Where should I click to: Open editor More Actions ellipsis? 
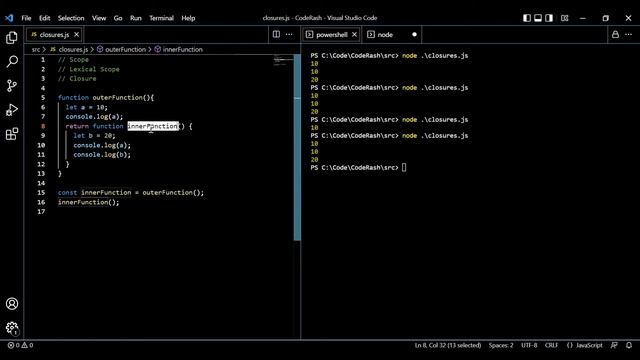tap(289, 34)
